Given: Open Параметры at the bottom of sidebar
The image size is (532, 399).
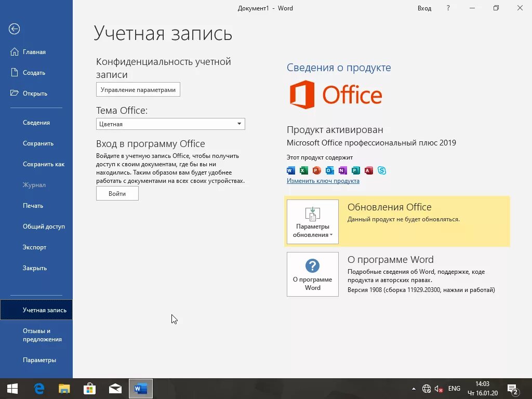Looking at the screenshot, I should tap(36, 360).
